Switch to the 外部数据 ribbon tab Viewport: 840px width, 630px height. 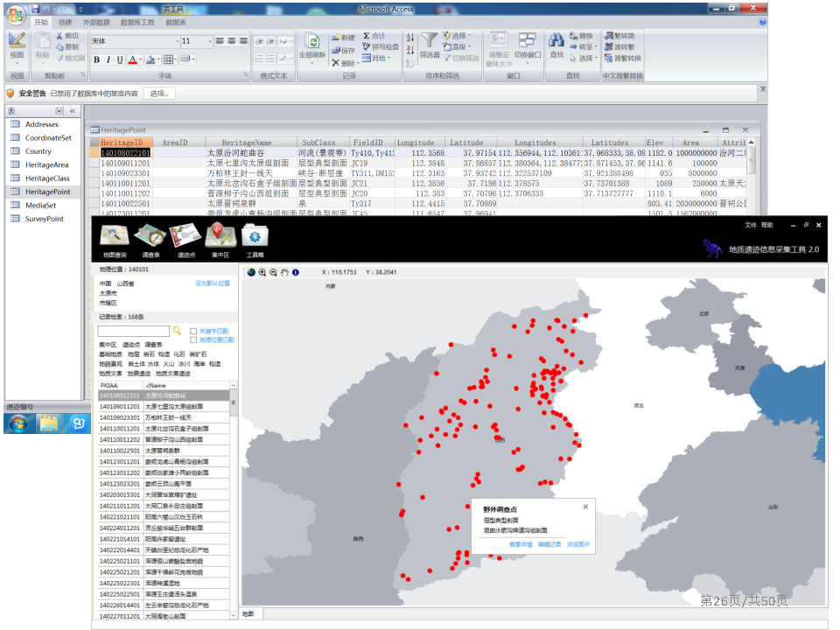[x=96, y=23]
